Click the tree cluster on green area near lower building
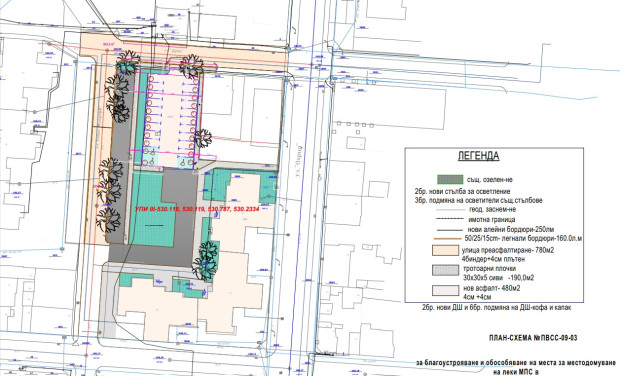The width and height of the screenshot is (620, 376). click(x=206, y=261)
